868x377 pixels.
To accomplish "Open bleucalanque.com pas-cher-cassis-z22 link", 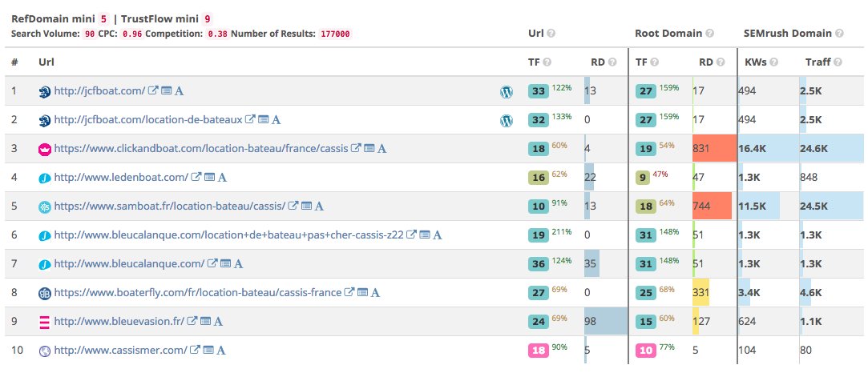I will [x=228, y=235].
